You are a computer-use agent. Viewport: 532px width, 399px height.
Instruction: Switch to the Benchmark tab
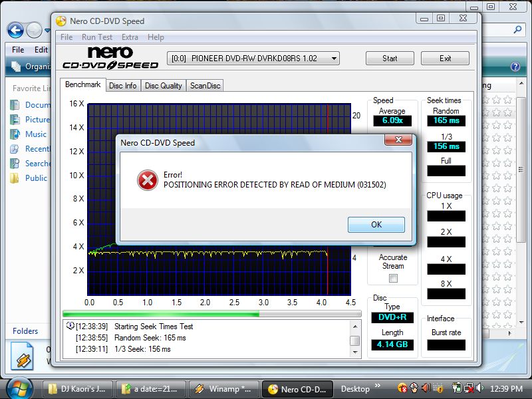tap(82, 84)
